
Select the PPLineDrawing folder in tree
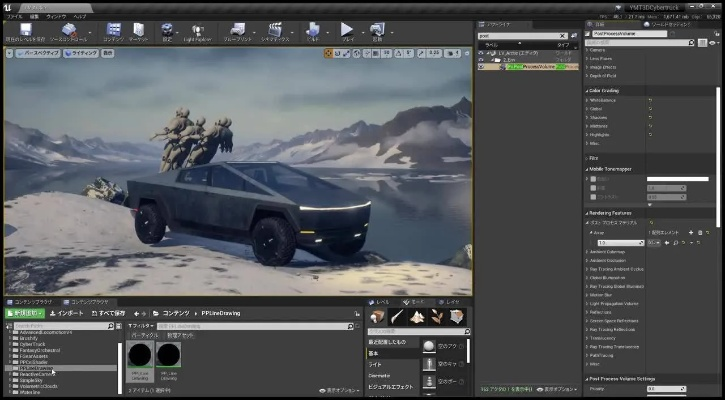tap(38, 368)
